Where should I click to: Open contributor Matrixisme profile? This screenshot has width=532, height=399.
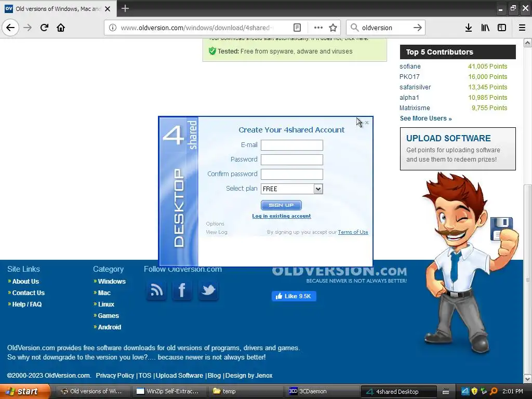tap(415, 108)
